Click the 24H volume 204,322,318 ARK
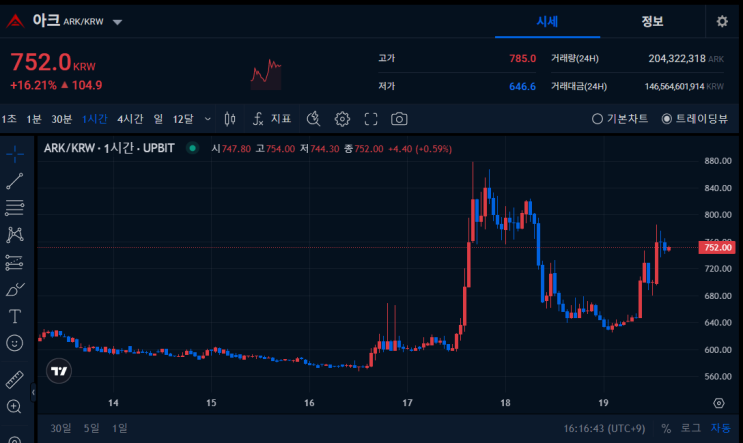Screen dimensions: 743x443 tap(686, 58)
